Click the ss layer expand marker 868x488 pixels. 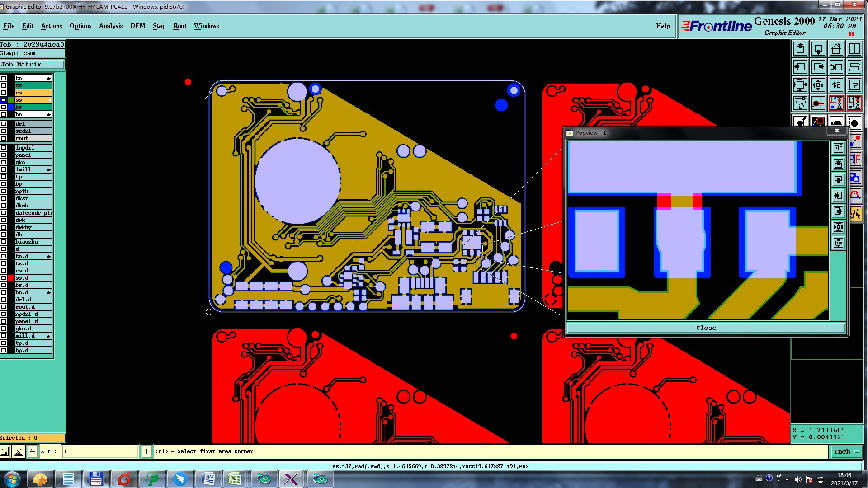pyautogui.click(x=49, y=100)
